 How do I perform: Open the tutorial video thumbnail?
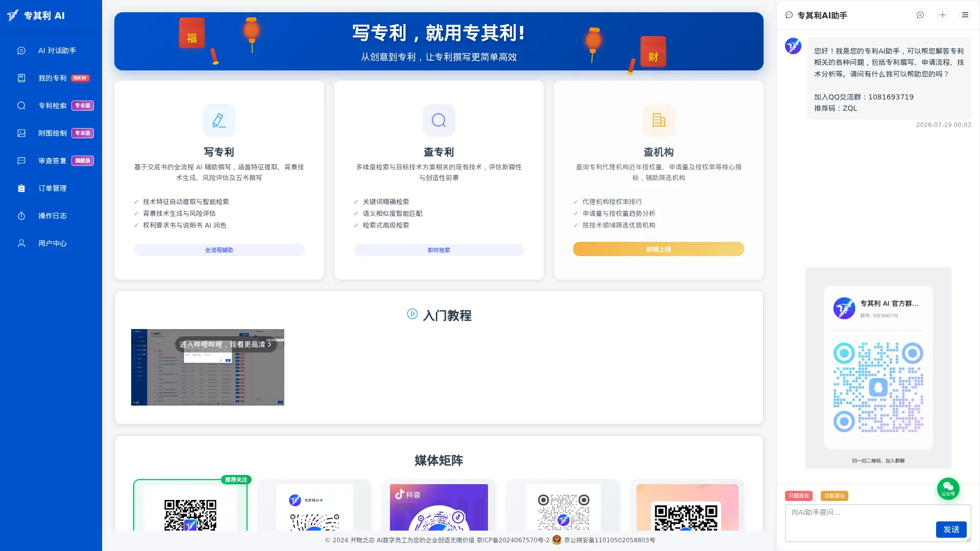208,367
